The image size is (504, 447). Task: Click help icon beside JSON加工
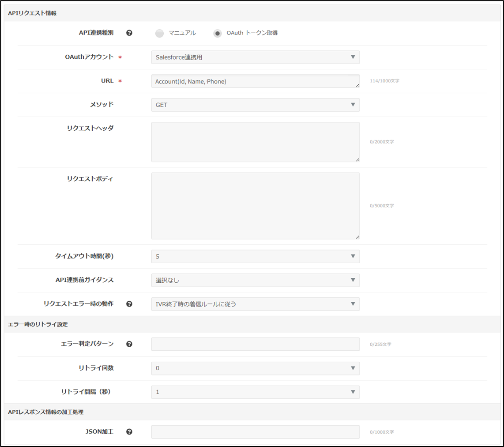(129, 432)
